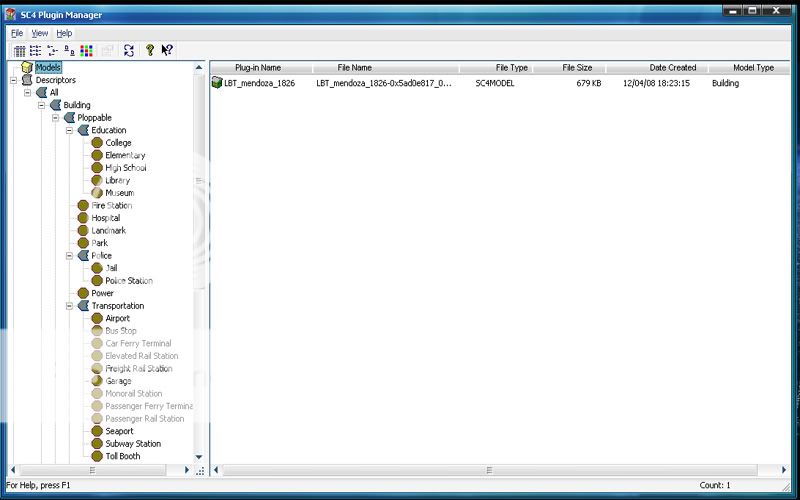This screenshot has width=800, height=500.
Task: Click the multicolored tiles toolbar icon
Action: [85, 50]
